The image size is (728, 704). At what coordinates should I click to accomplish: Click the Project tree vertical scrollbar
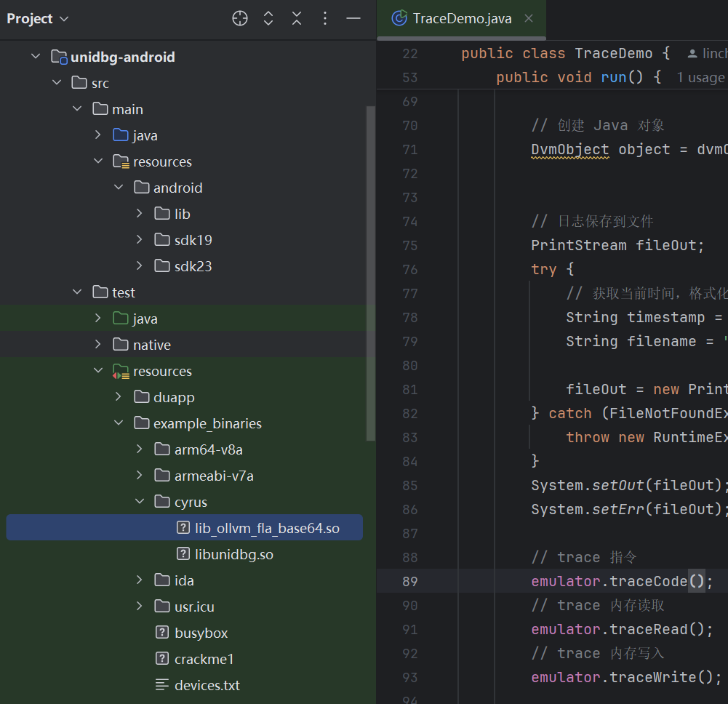(370, 273)
